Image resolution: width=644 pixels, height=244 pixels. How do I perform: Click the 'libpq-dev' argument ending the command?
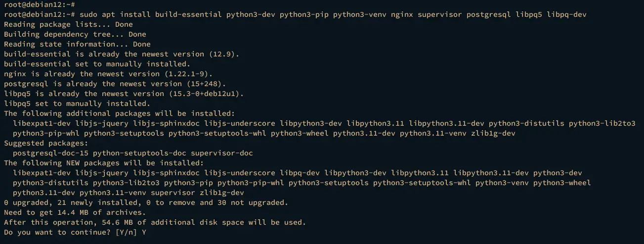point(567,14)
